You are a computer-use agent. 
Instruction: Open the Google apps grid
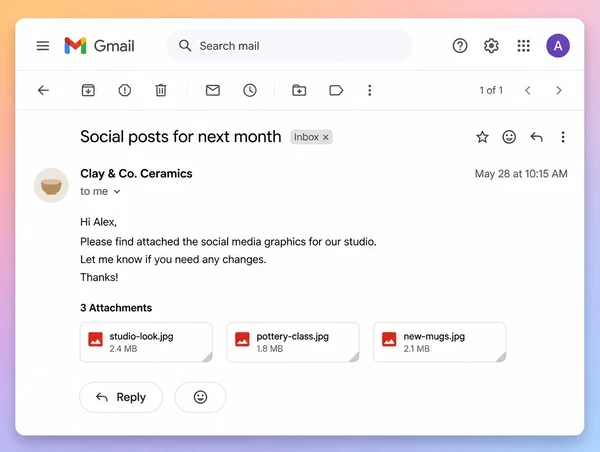point(523,46)
